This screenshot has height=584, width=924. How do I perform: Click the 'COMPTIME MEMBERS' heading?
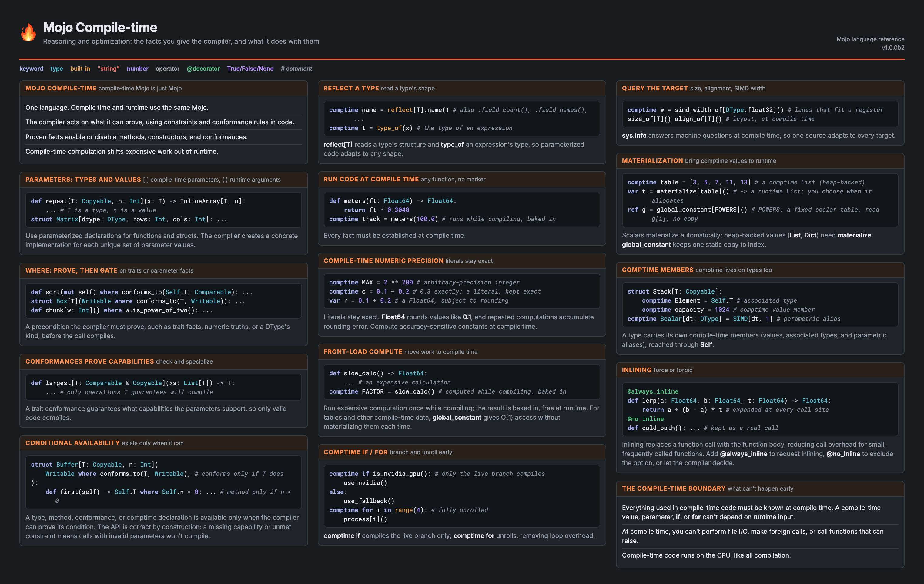pos(657,270)
